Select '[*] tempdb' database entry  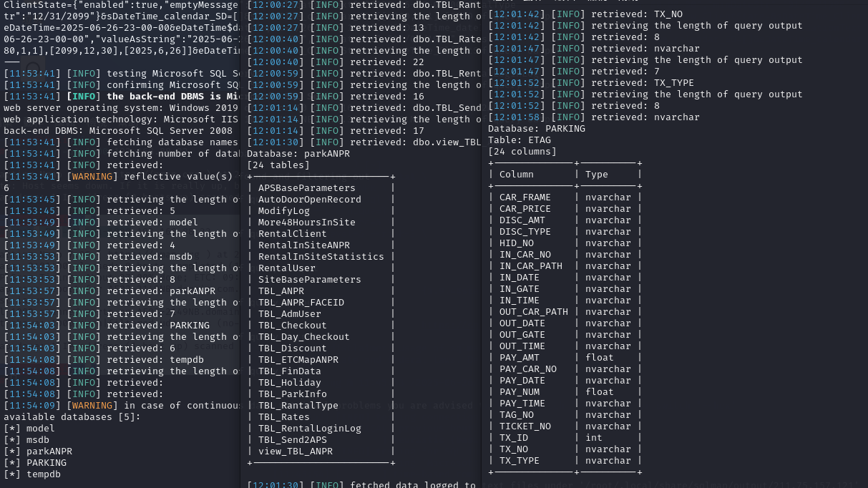point(32,474)
